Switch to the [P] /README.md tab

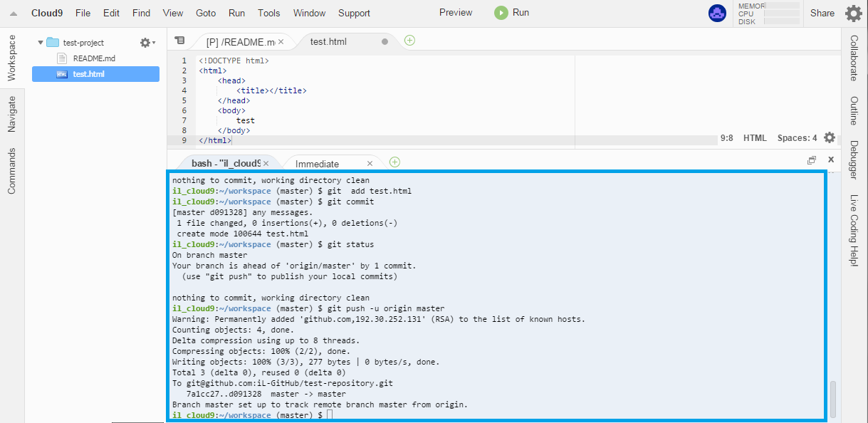(239, 42)
